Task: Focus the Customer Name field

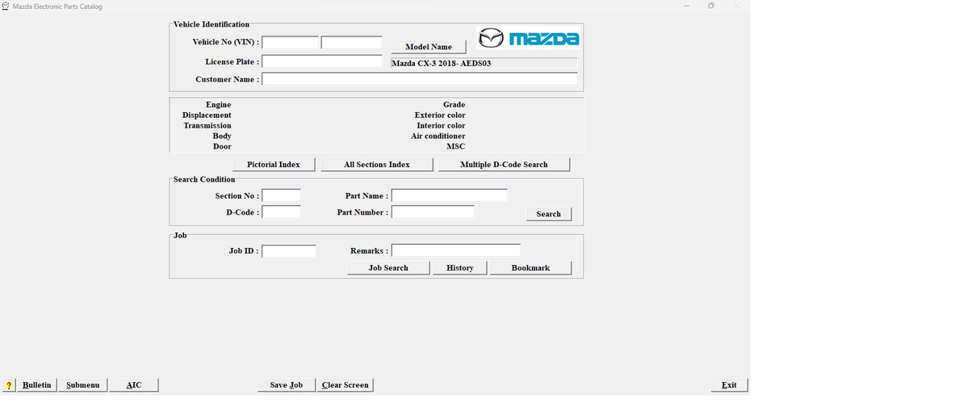Action: click(x=420, y=79)
